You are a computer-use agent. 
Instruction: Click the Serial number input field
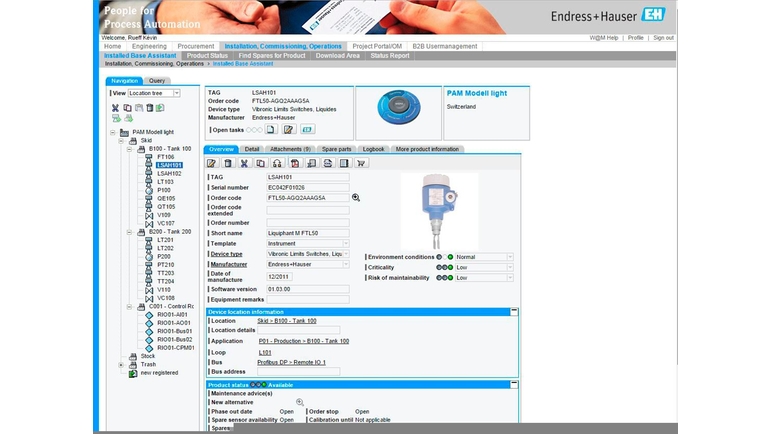click(308, 187)
